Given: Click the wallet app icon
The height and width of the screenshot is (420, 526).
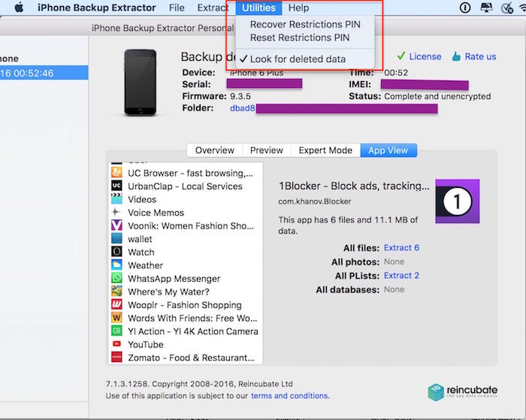Looking at the screenshot, I should [116, 238].
